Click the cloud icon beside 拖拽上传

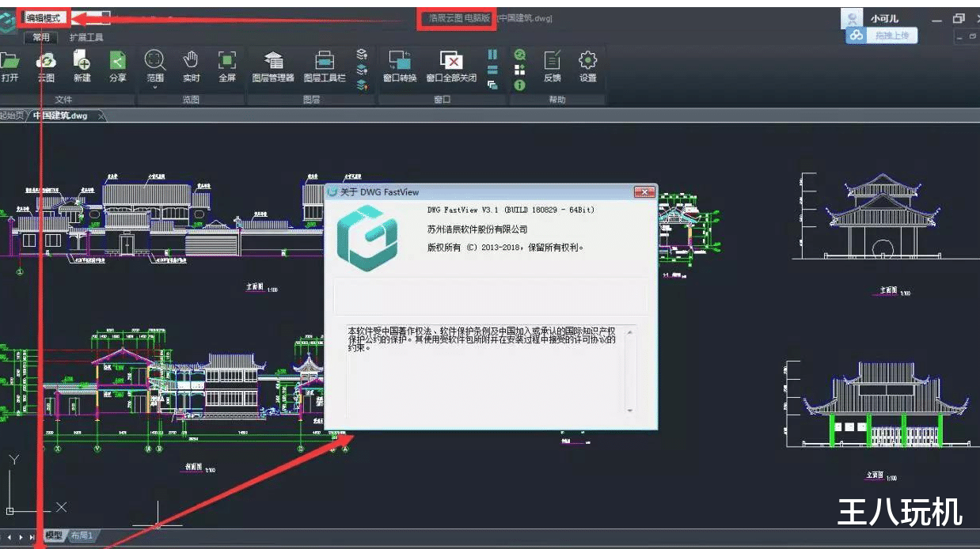pyautogui.click(x=856, y=36)
